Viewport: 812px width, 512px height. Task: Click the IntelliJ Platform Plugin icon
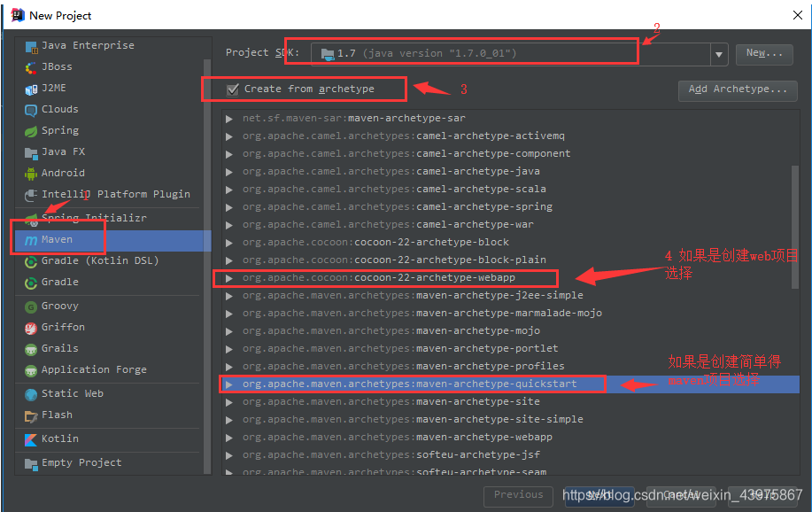click(31, 195)
